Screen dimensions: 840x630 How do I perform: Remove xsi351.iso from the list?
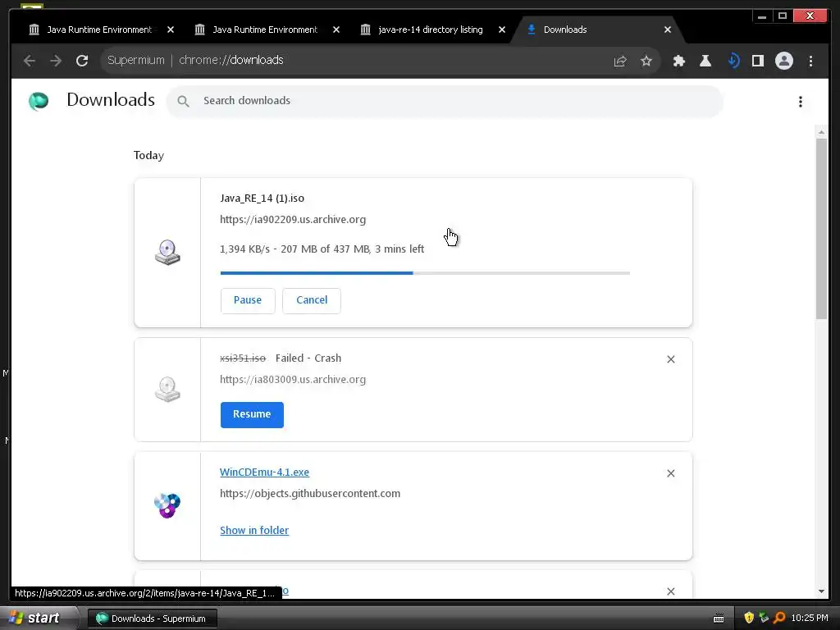click(671, 359)
